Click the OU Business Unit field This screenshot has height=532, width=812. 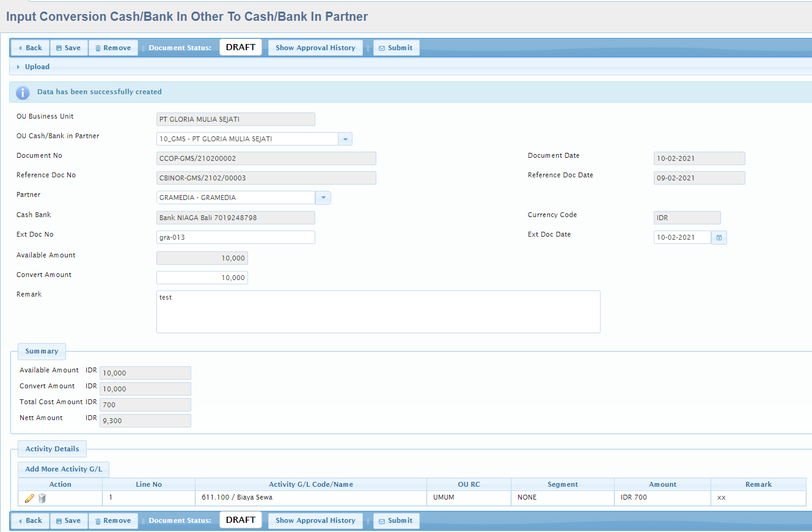pyautogui.click(x=236, y=119)
